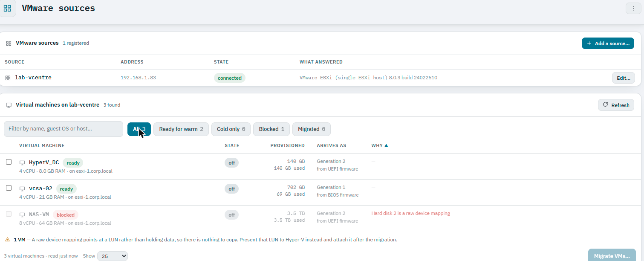Select the HyperV_DC checkbox
This screenshot has height=261, width=644.
[x=9, y=162]
